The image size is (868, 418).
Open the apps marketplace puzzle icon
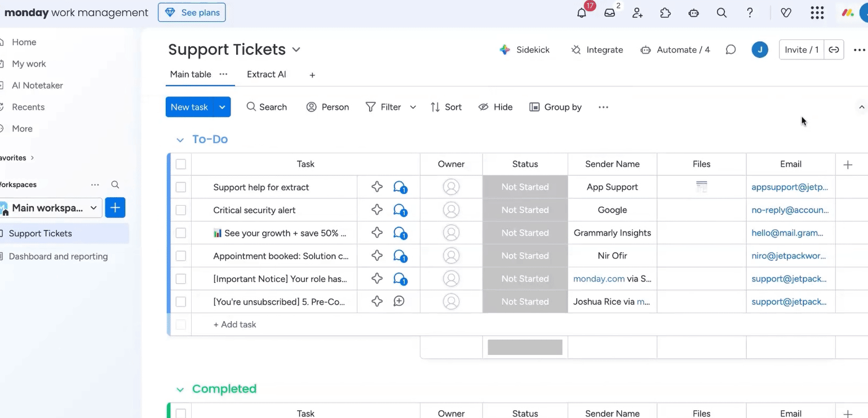[666, 13]
